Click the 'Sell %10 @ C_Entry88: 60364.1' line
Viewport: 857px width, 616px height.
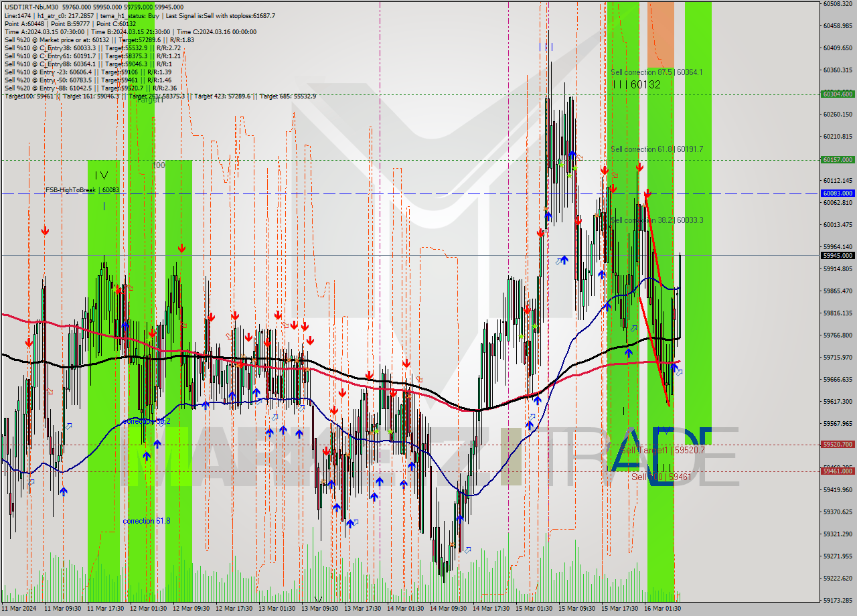click(x=88, y=64)
